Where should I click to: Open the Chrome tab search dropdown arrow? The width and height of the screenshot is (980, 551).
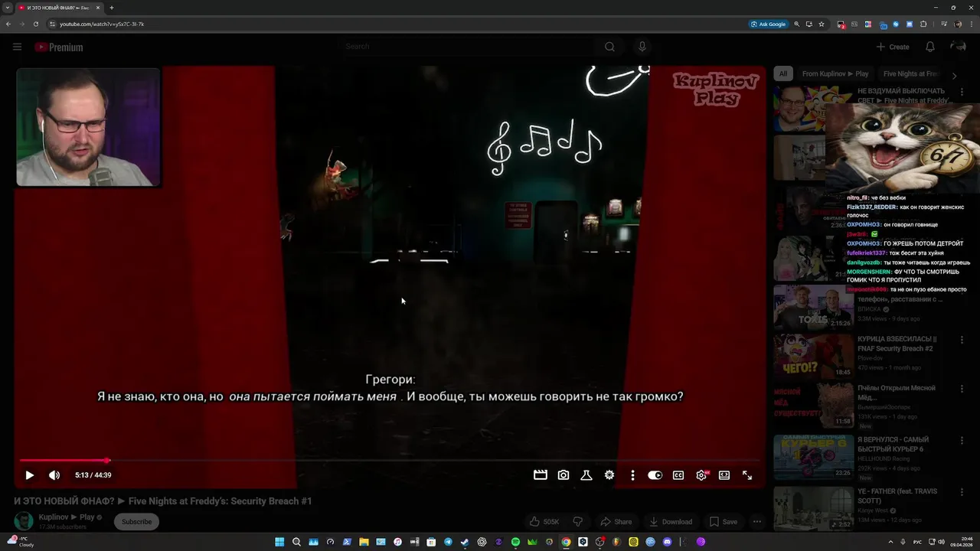pos(8,8)
